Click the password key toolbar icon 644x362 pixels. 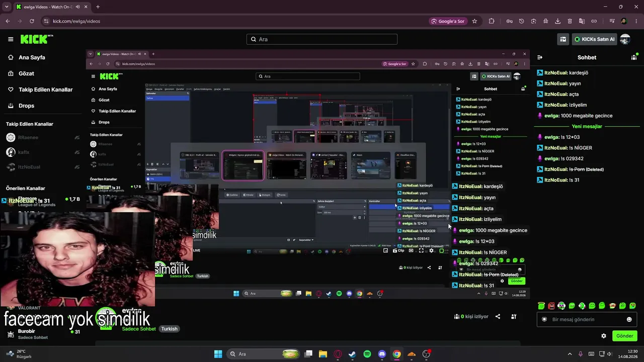[x=509, y=21]
